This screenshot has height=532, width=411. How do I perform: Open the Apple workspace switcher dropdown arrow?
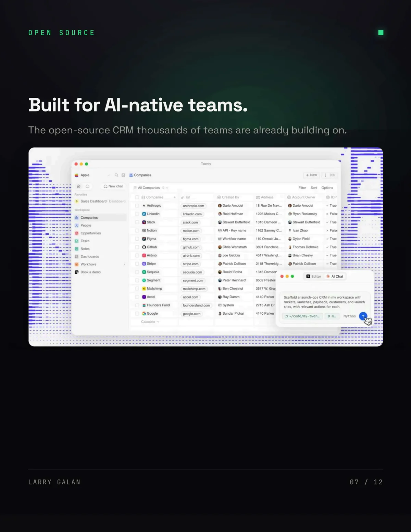pos(109,175)
